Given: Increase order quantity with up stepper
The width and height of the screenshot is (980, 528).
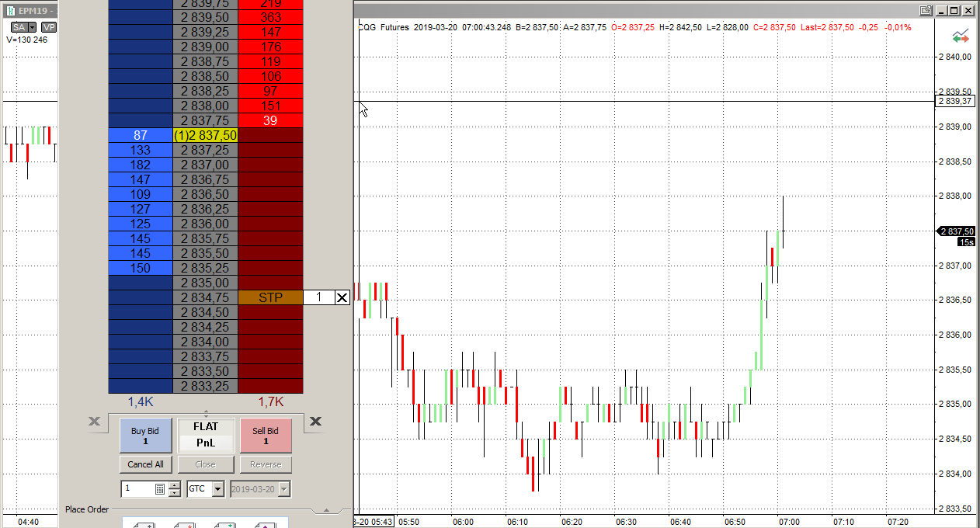Looking at the screenshot, I should click(x=174, y=485).
